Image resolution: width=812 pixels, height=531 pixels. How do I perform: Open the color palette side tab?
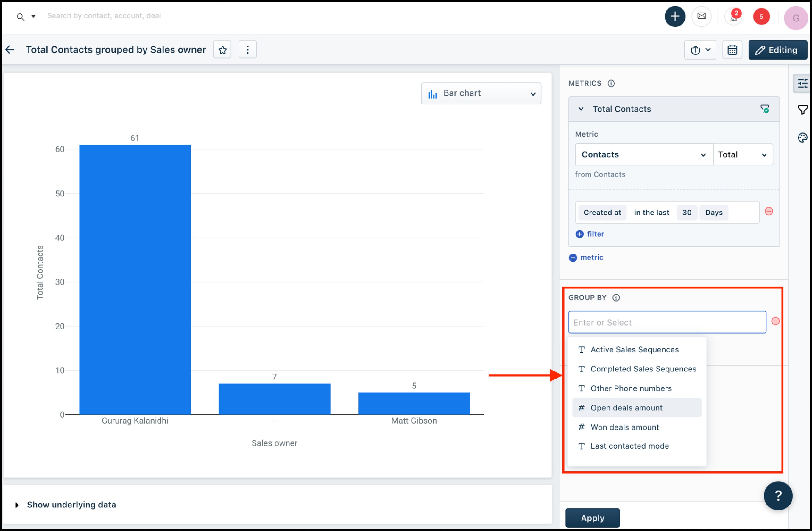(802, 138)
